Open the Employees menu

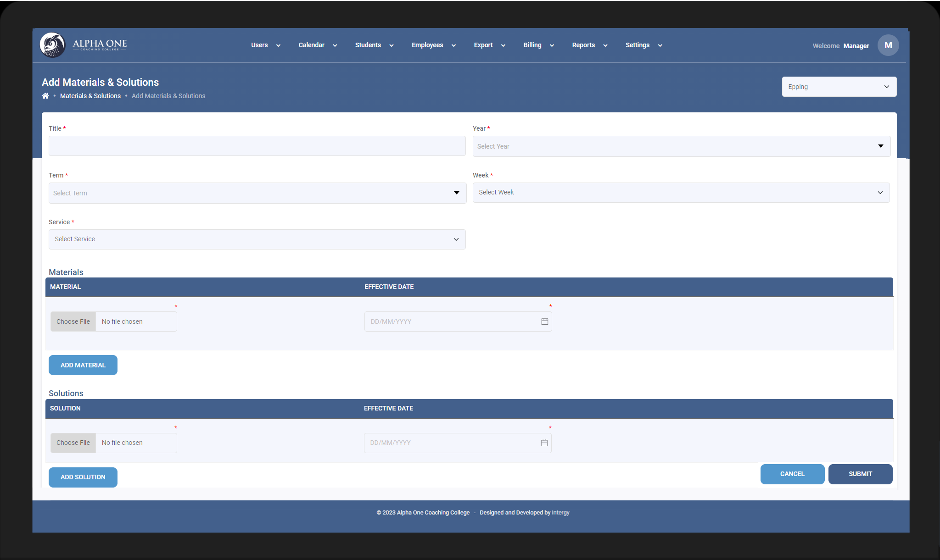pos(434,45)
